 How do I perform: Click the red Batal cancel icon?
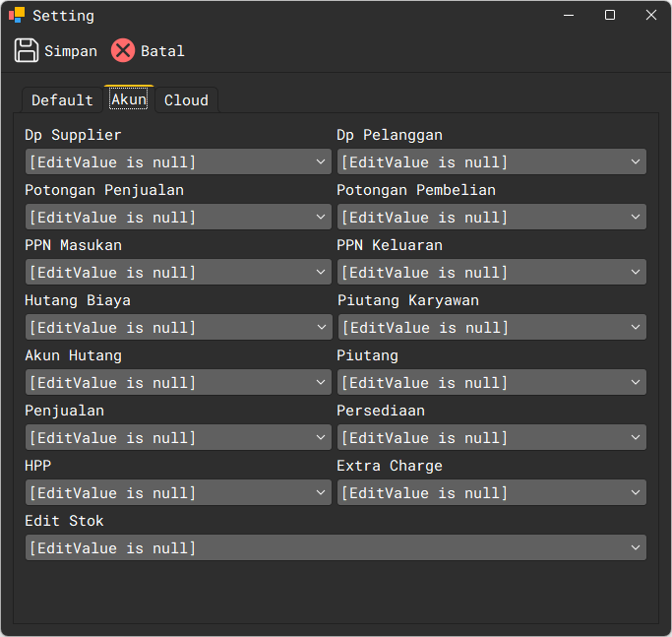point(123,51)
